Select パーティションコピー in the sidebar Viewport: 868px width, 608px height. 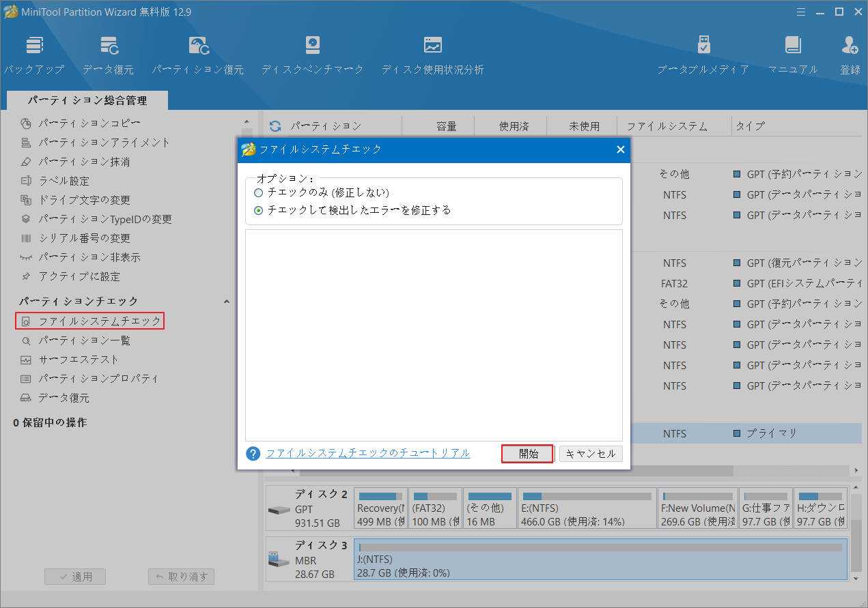pos(89,124)
